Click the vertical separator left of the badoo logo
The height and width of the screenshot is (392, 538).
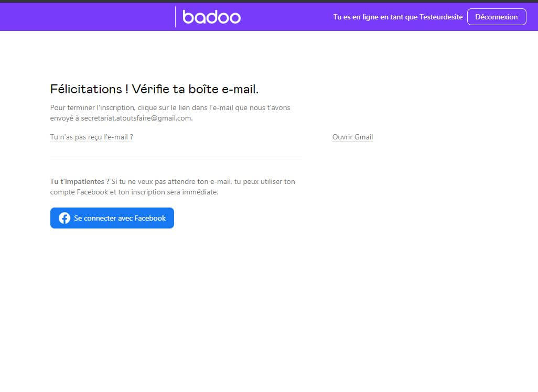pos(175,17)
